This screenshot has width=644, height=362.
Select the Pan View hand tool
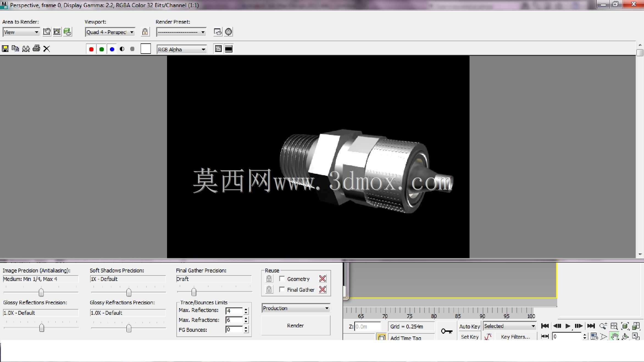point(615,336)
